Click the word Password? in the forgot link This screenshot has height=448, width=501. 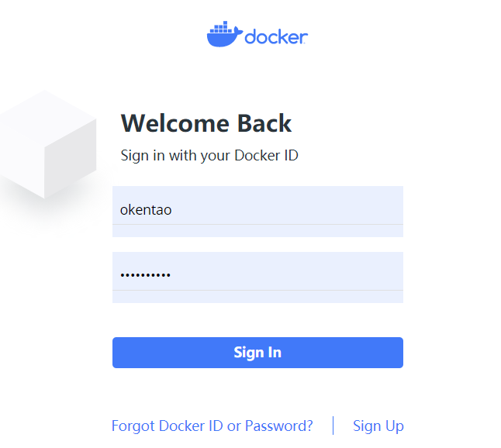coord(278,426)
